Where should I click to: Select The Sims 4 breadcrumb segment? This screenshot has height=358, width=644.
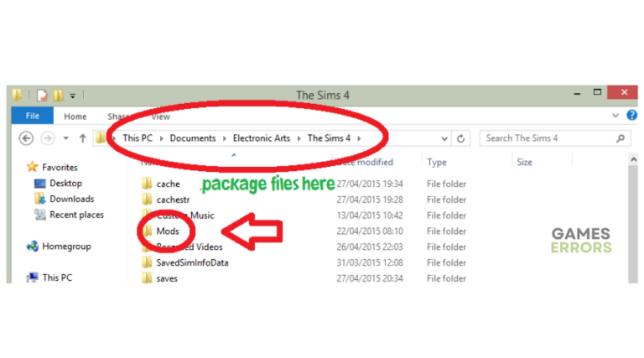[x=329, y=138]
